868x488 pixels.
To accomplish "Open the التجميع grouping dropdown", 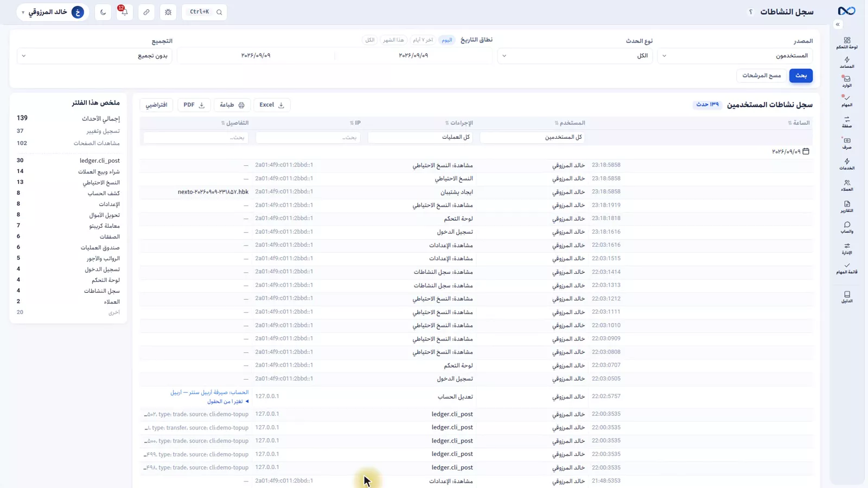I will 94,56.
